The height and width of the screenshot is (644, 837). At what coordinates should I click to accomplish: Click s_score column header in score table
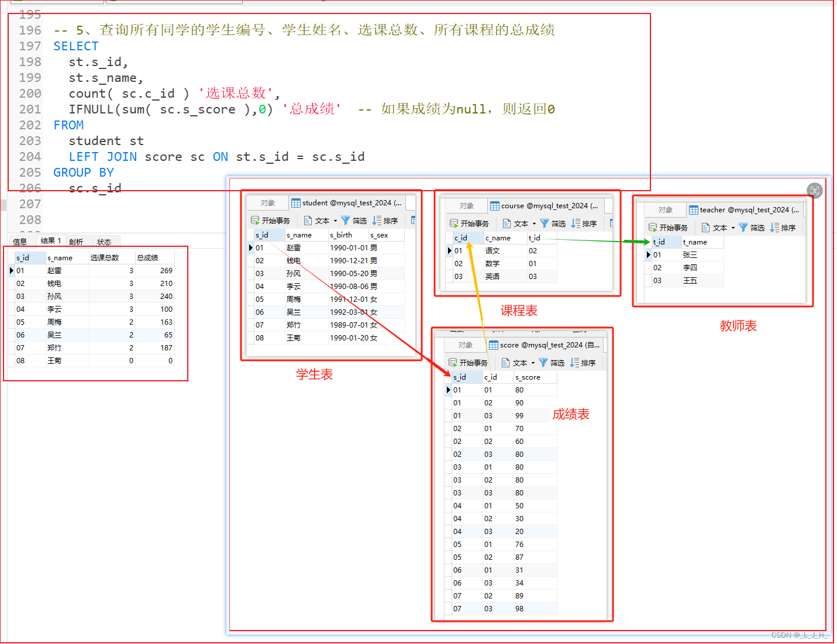(x=535, y=377)
